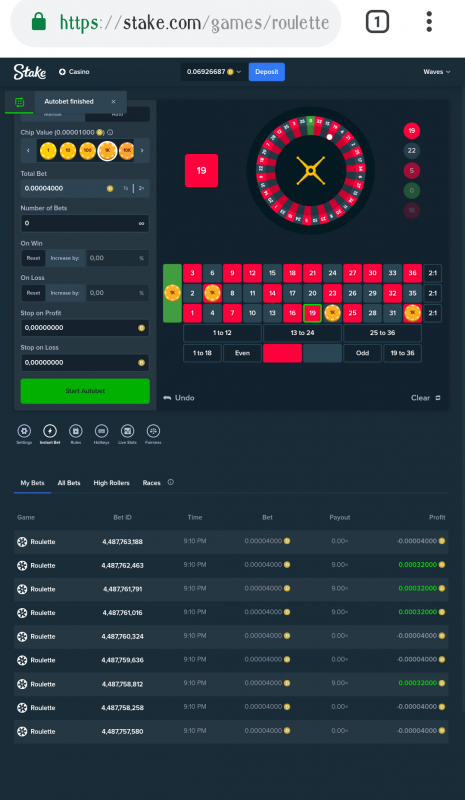This screenshot has width=465, height=800.
Task: Open the Casino section link
Action: pyautogui.click(x=74, y=72)
